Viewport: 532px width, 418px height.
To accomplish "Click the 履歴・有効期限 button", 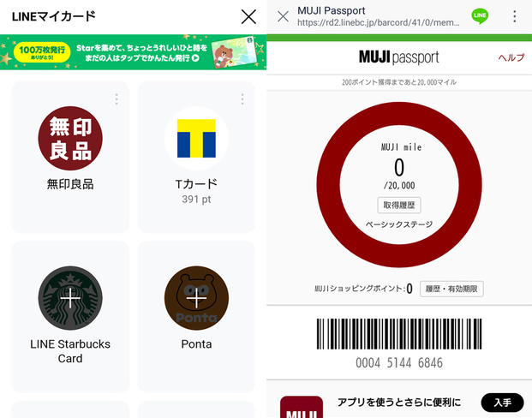I will click(451, 289).
